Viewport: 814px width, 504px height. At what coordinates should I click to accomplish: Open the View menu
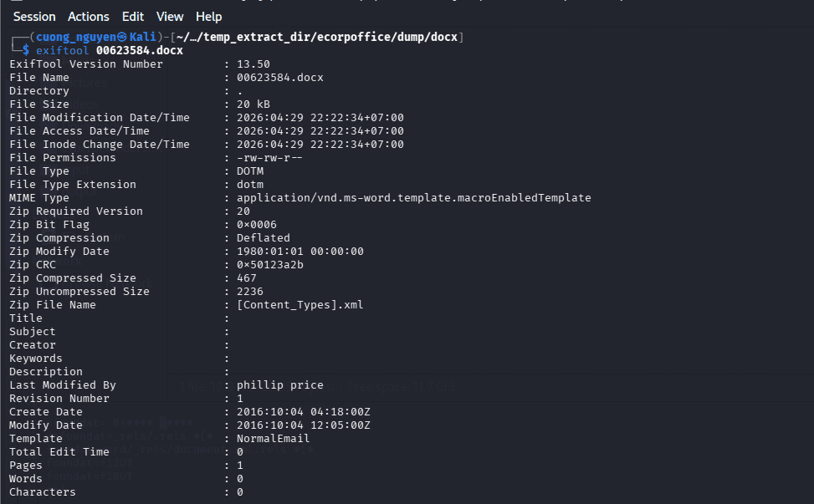point(170,17)
